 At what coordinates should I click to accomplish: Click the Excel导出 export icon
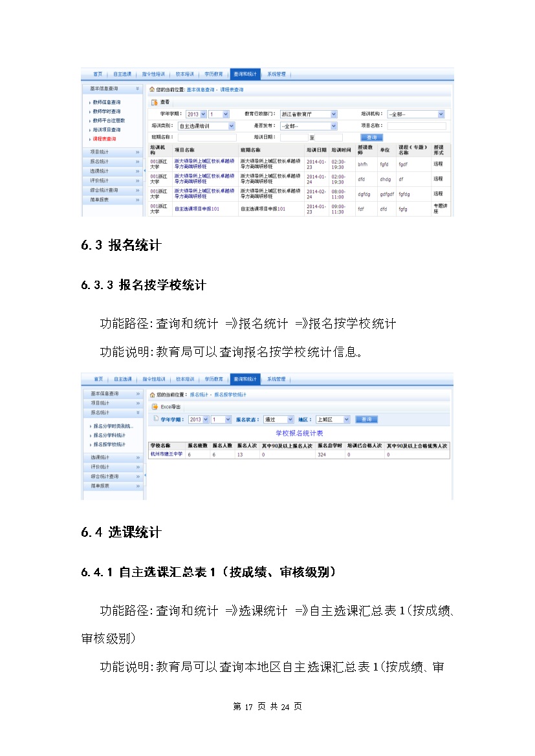click(x=155, y=407)
